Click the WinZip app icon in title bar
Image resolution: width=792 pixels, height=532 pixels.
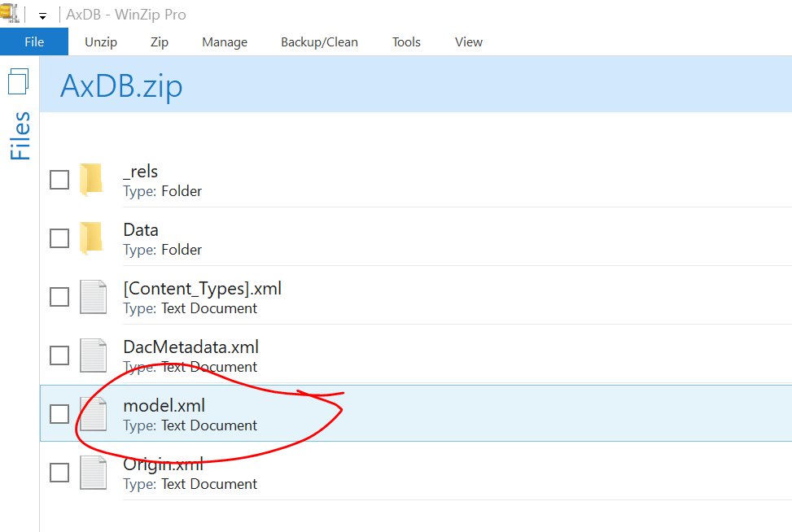point(9,14)
